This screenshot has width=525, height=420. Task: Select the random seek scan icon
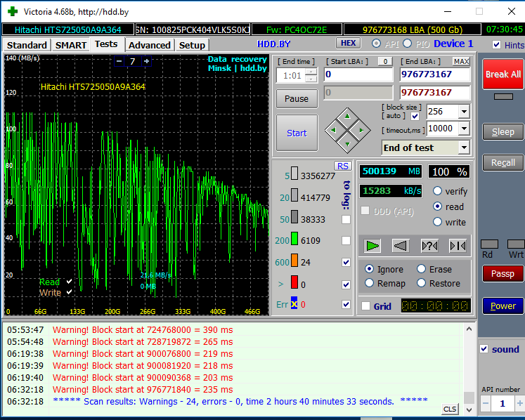(429, 245)
